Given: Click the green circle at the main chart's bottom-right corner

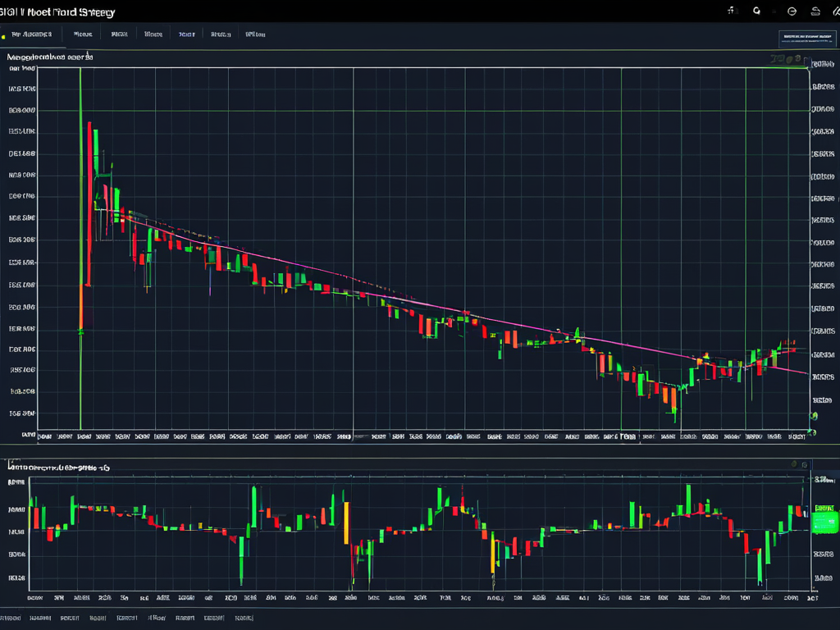Looking at the screenshot, I should (812, 431).
